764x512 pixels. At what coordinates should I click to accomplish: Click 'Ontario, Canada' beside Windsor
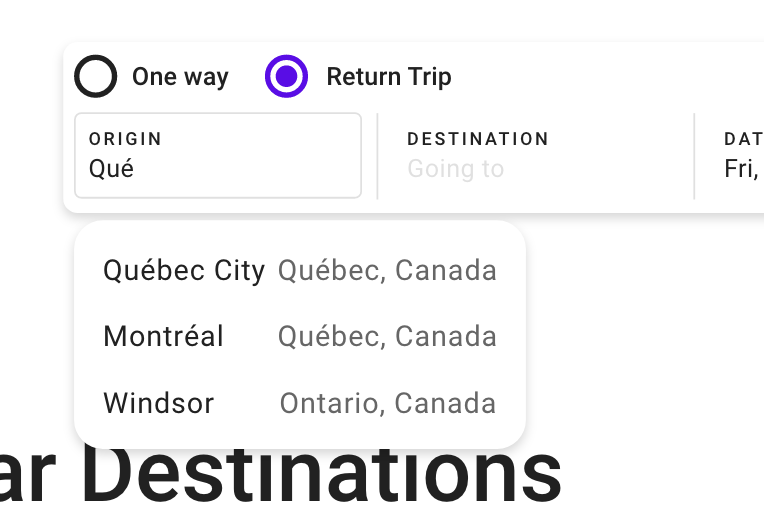(x=387, y=403)
